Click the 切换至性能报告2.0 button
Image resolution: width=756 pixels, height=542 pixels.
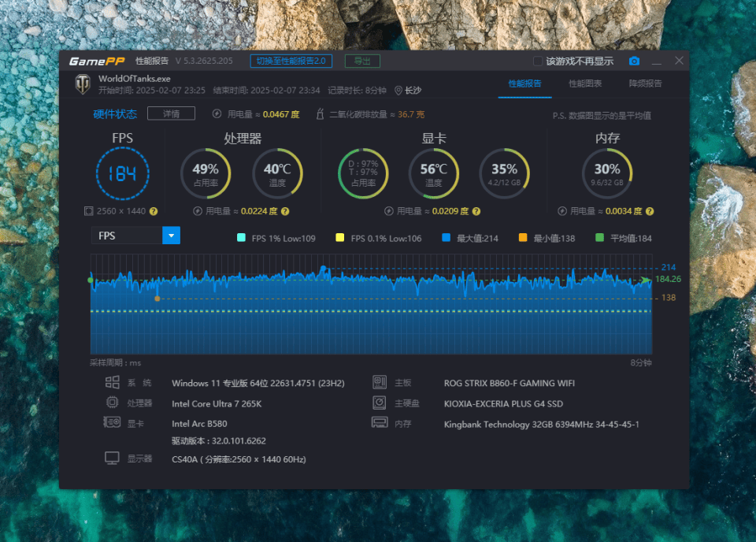[291, 61]
